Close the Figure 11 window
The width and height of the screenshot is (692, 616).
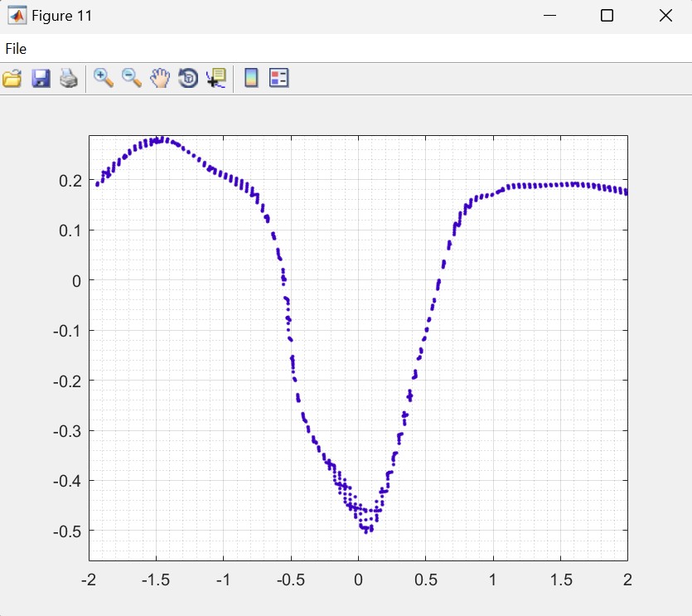(x=665, y=16)
